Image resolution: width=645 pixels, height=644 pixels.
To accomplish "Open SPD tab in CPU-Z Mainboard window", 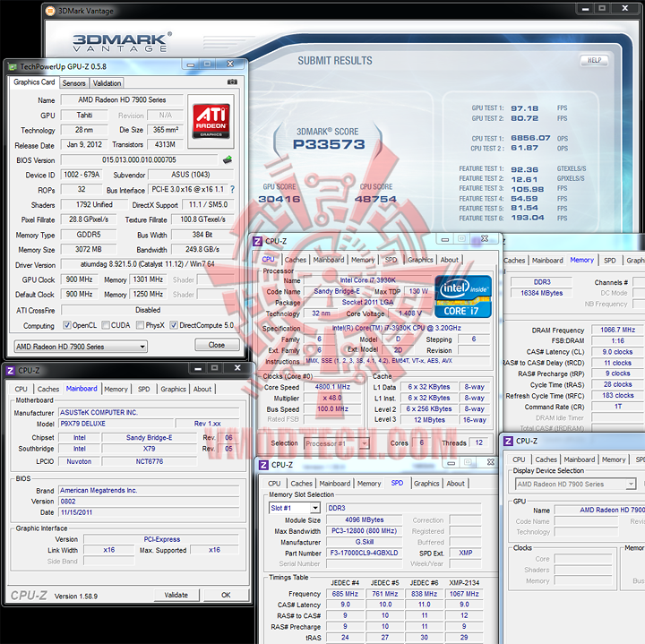I will (144, 389).
